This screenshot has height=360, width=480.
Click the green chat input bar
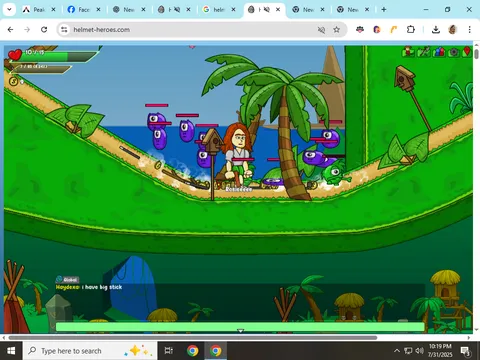pos(240,327)
